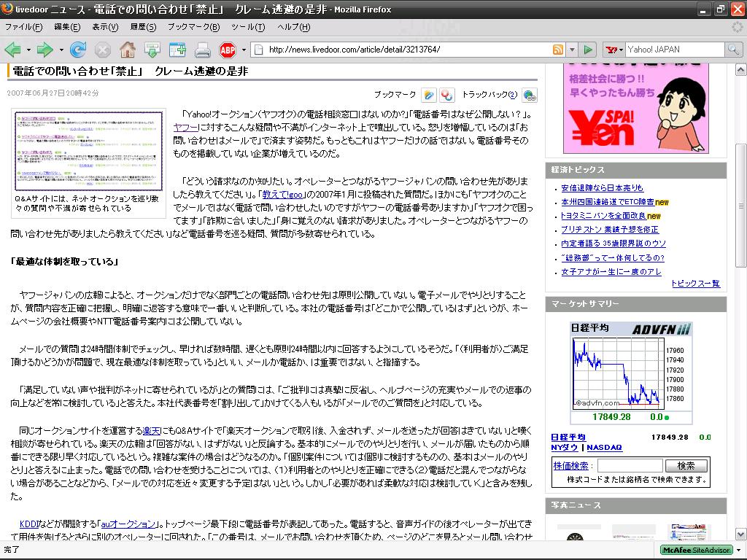Screen dimensions: 747x560
Task: Click the 日経平均 market link
Action: [x=568, y=437]
